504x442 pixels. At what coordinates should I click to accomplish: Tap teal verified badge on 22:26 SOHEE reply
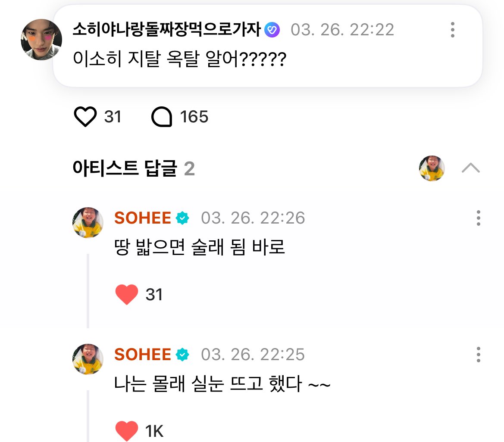pyautogui.click(x=182, y=218)
